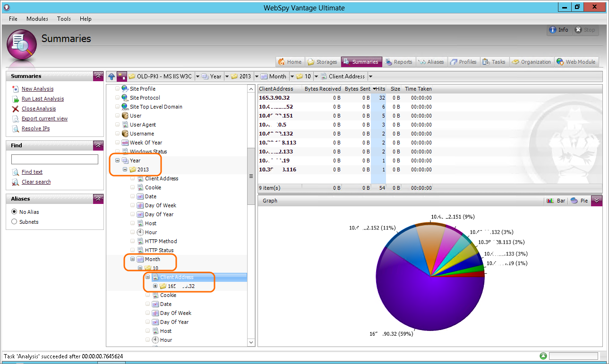
Task: Open dropdown arrow after Client Address in breadcrumb
Action: [x=370, y=76]
